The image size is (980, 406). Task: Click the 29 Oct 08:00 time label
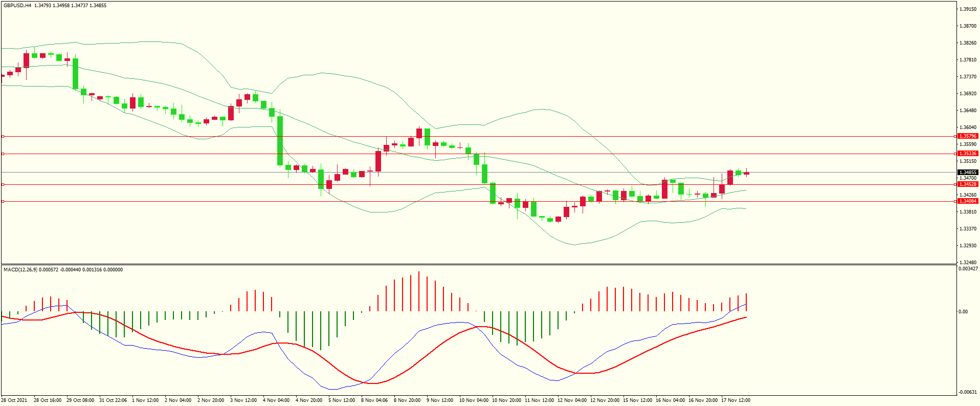(x=80, y=400)
